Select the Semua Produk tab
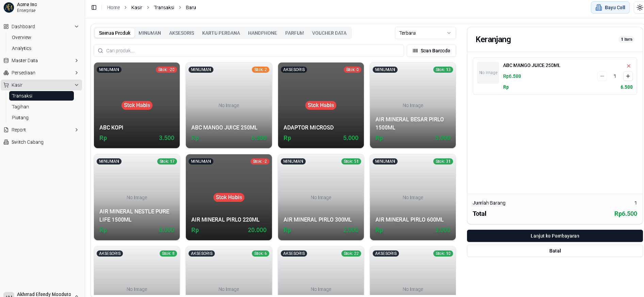 115,33
